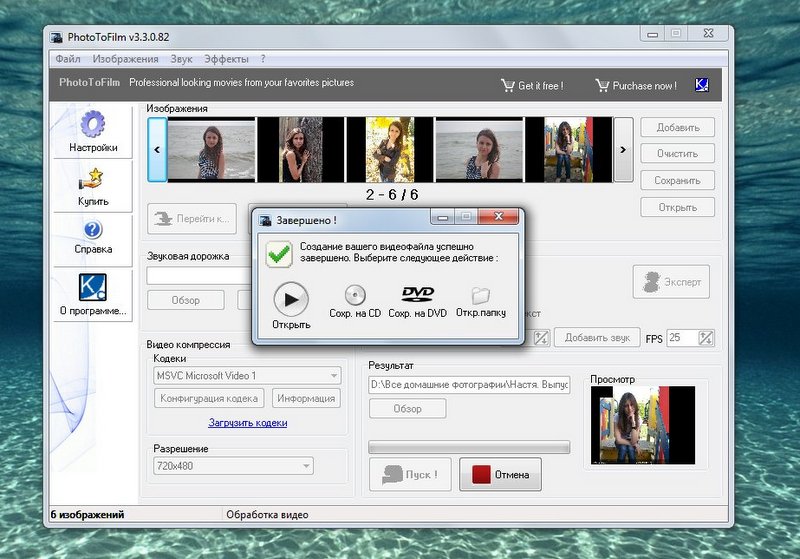Close the Завершено dialog
This screenshot has width=800, height=559.
pyautogui.click(x=498, y=216)
